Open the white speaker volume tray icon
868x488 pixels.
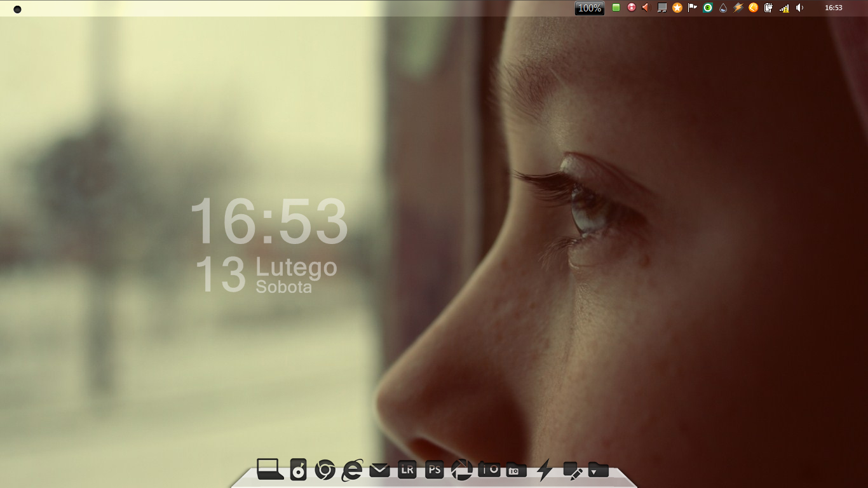pos(799,8)
